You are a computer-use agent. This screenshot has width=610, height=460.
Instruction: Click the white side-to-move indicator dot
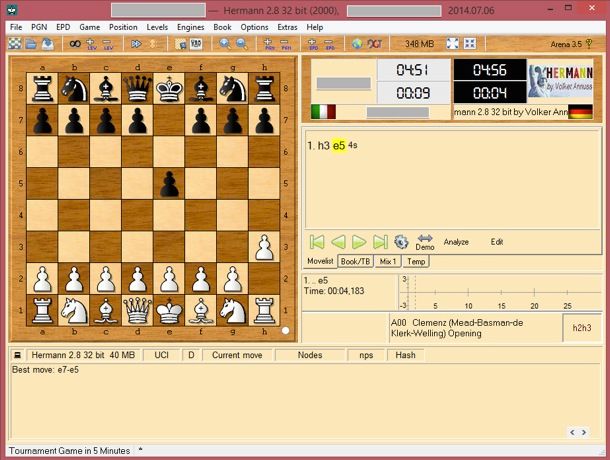286,330
